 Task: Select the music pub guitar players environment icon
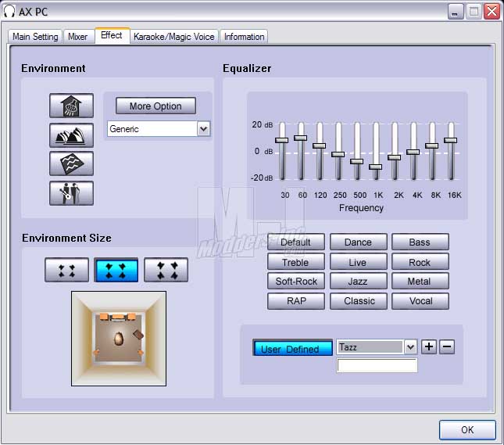tap(71, 193)
